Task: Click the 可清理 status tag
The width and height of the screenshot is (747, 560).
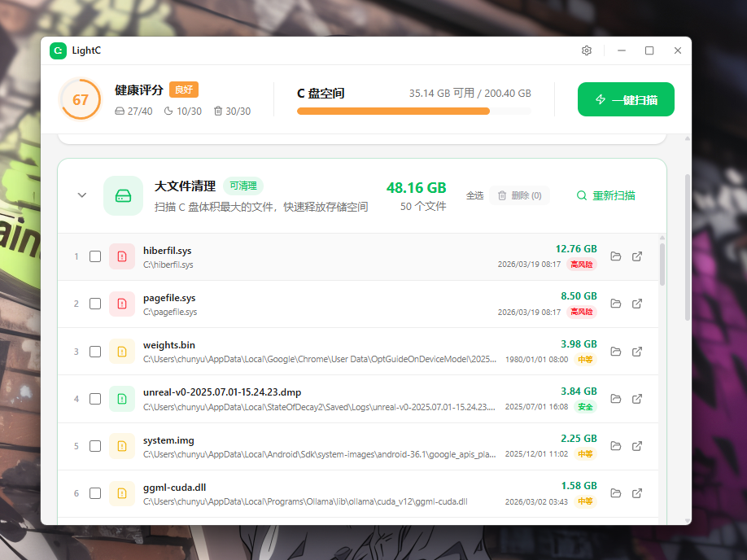Action: (x=243, y=186)
